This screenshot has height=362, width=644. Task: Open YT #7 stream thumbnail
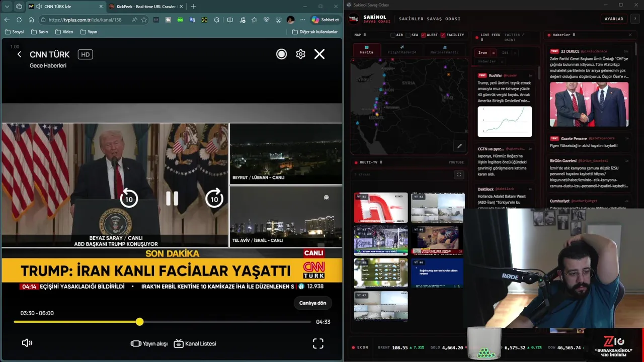click(x=381, y=306)
